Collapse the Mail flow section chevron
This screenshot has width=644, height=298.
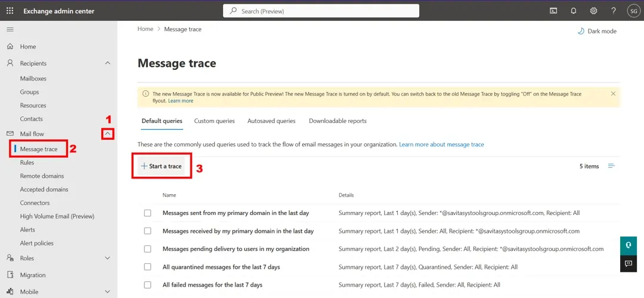pyautogui.click(x=107, y=134)
